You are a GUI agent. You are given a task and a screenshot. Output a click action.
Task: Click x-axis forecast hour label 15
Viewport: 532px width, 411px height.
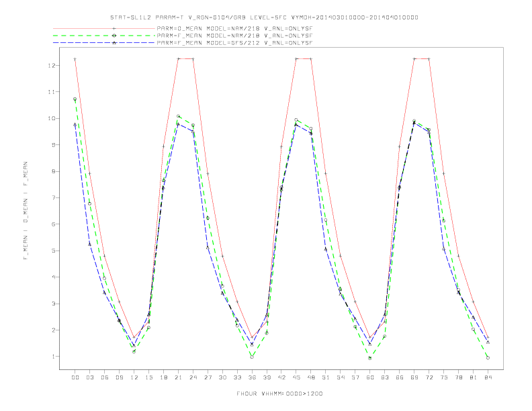[148, 377]
